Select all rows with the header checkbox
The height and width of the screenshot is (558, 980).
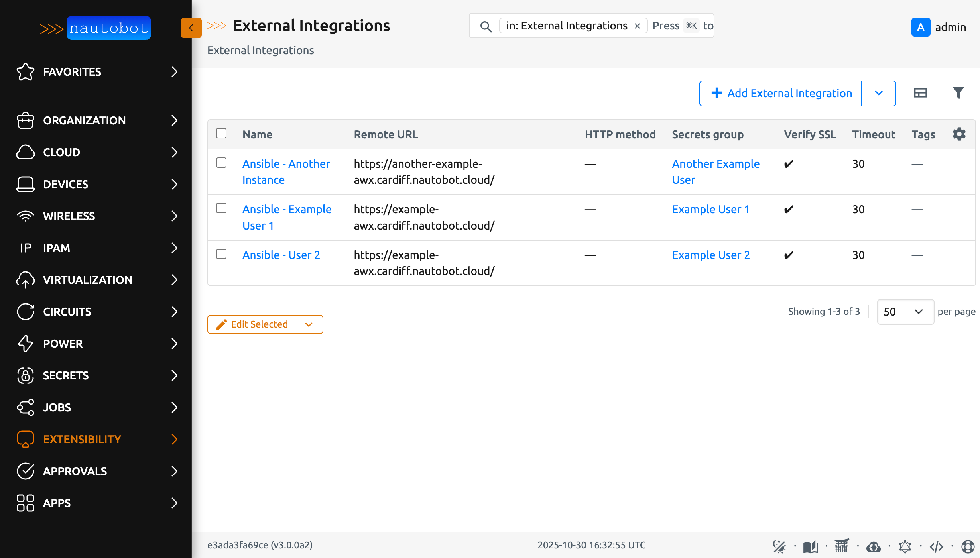222,134
